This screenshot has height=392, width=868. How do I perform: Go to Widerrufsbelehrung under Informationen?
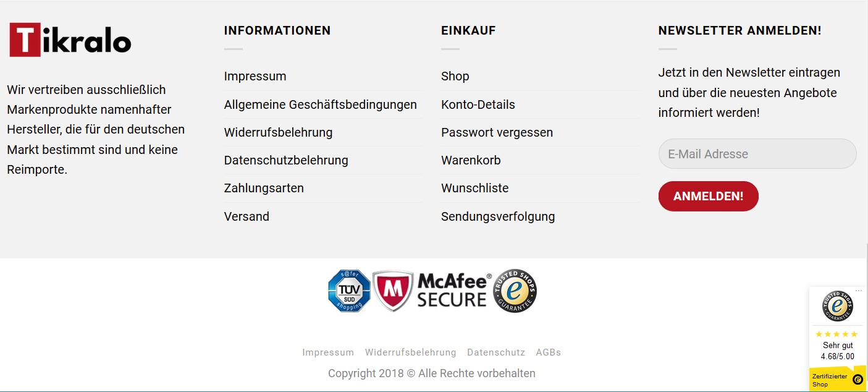[x=278, y=132]
